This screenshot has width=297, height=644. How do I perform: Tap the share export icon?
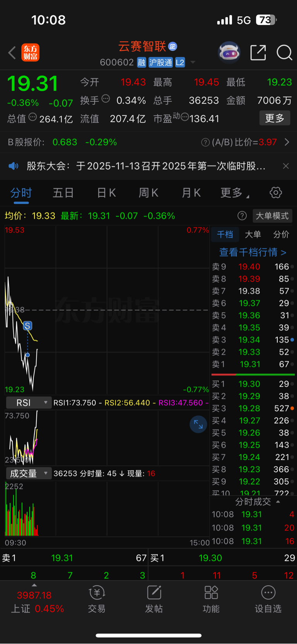[x=258, y=52]
